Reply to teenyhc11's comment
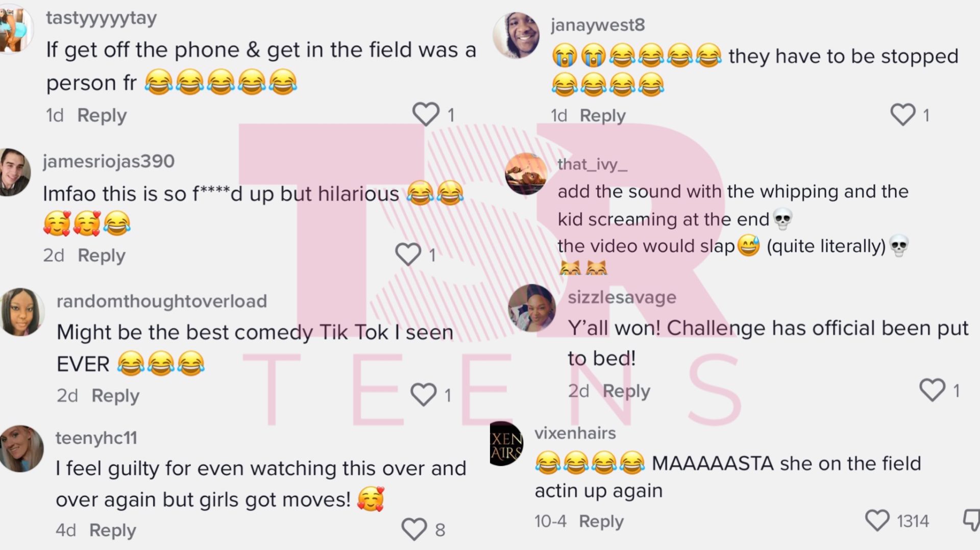980x550 pixels. click(113, 530)
